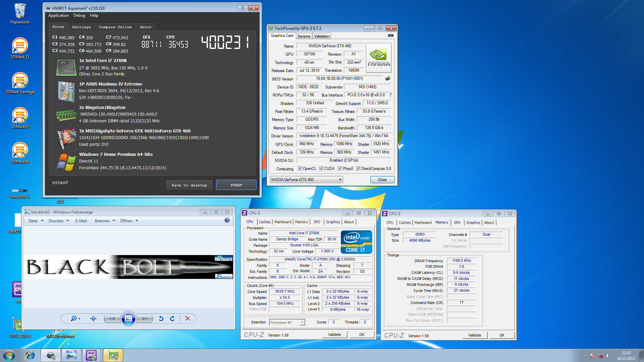Open Application menu in HWBOT Aquamark

pos(58,15)
